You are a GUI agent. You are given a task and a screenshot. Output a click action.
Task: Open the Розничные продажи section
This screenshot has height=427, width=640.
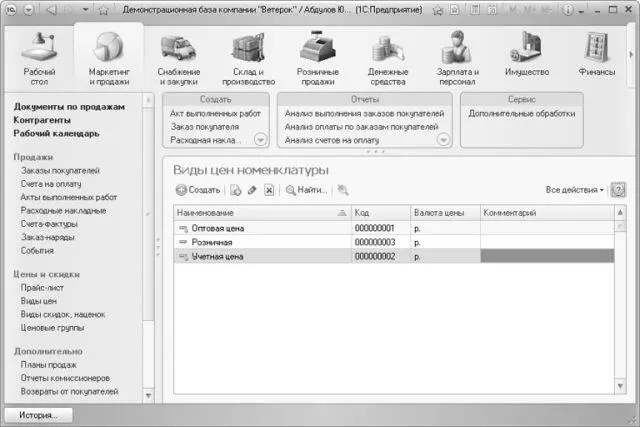point(318,59)
